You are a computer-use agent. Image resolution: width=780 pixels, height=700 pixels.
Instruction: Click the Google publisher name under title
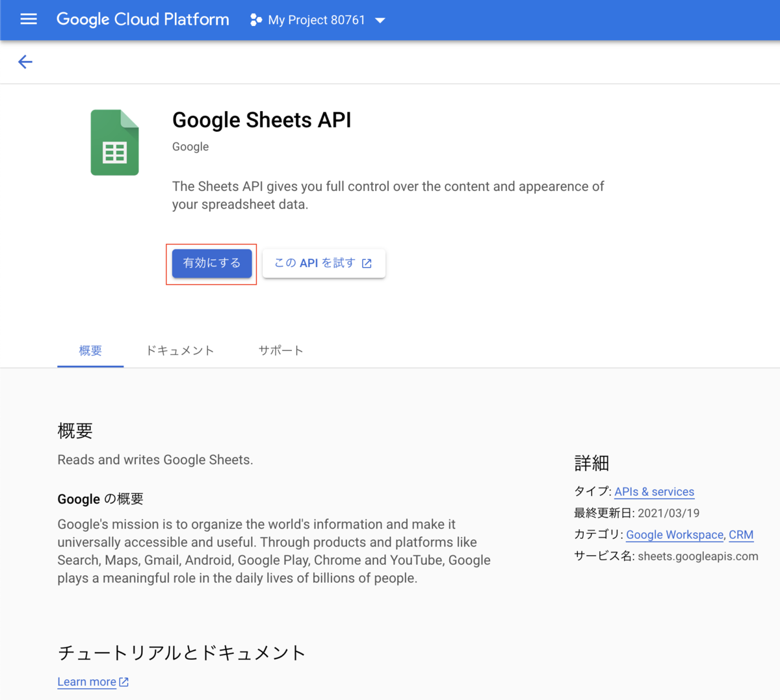[190, 147]
